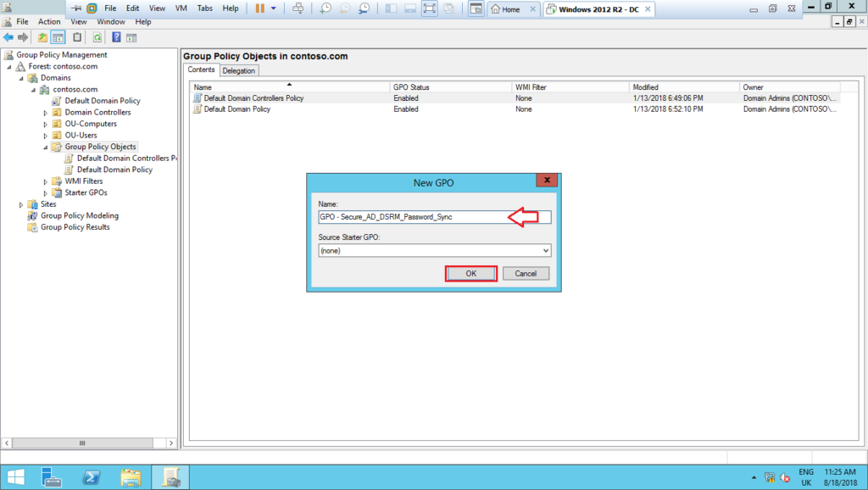Click the VMware Pause (suspend) icon
868x490 pixels.
click(x=259, y=8)
